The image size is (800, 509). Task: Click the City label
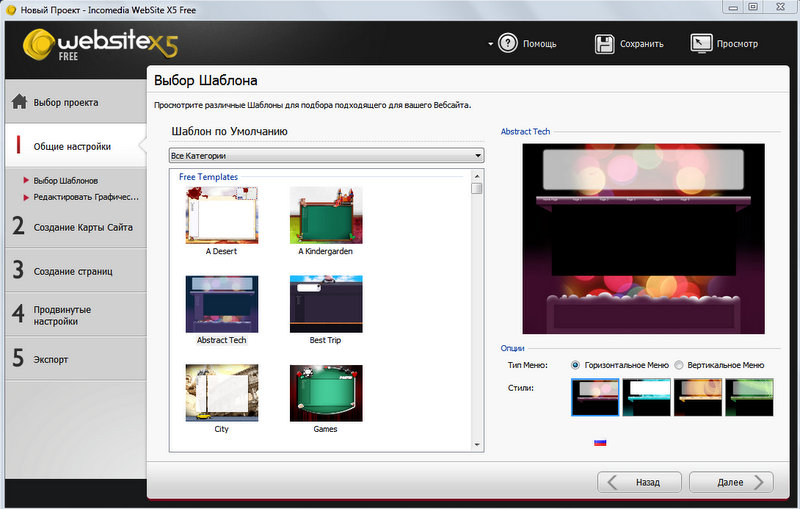click(221, 429)
